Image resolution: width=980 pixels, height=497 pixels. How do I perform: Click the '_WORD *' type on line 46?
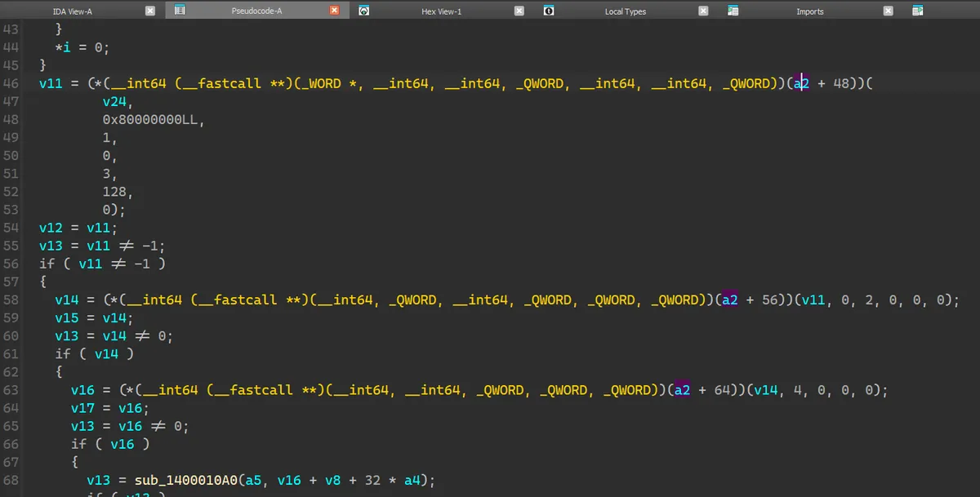coord(331,84)
